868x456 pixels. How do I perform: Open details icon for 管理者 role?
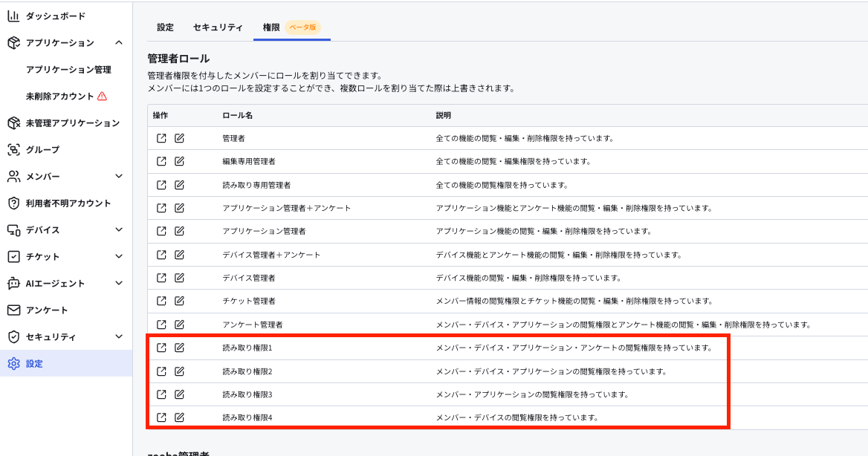(161, 138)
